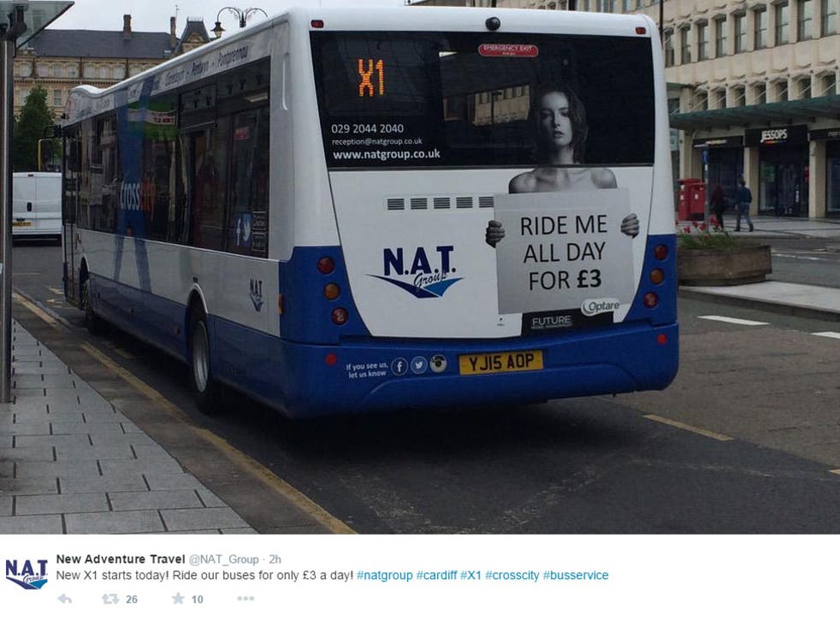The image size is (840, 621).
Task: Click the Twitter bird icon on the bus
Action: 418,365
